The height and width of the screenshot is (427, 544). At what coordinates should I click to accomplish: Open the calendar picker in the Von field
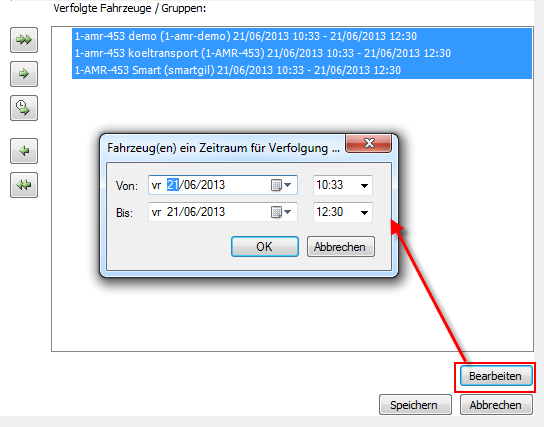pyautogui.click(x=281, y=185)
